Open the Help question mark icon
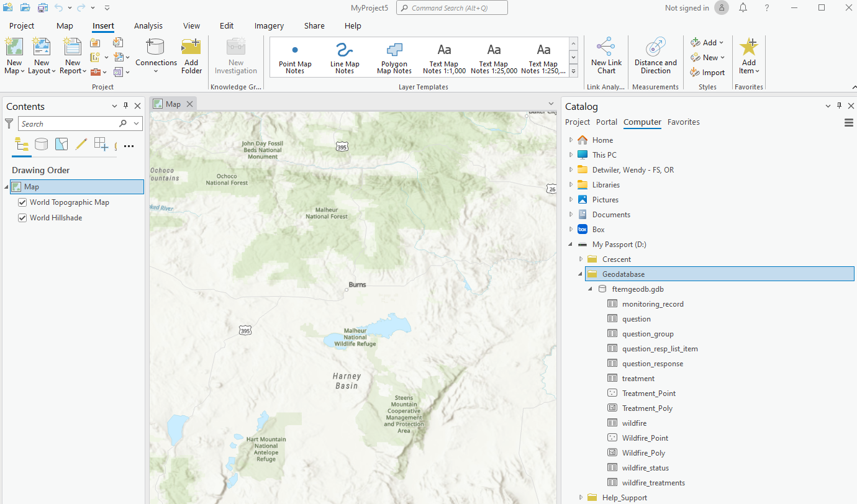The image size is (857, 504). [x=767, y=8]
